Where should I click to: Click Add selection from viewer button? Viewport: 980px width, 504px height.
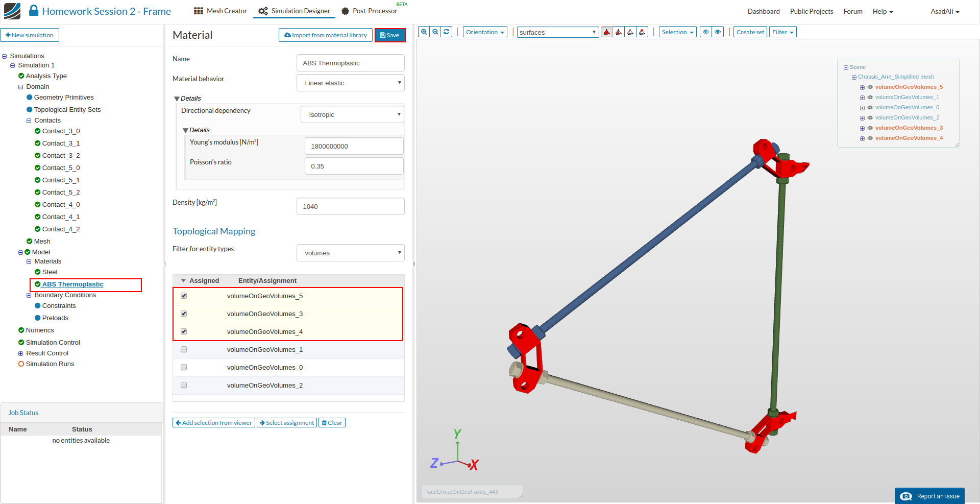click(214, 423)
